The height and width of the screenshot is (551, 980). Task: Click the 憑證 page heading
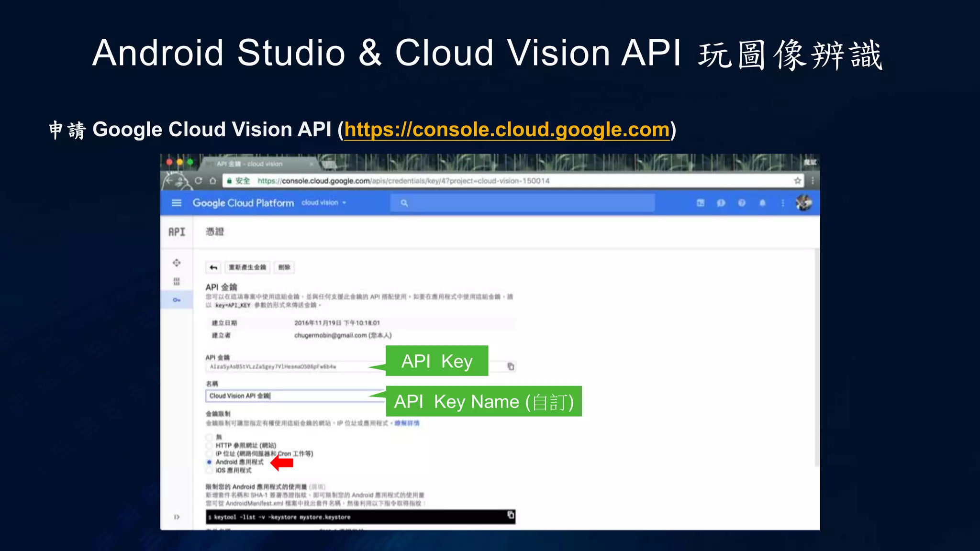(x=215, y=232)
